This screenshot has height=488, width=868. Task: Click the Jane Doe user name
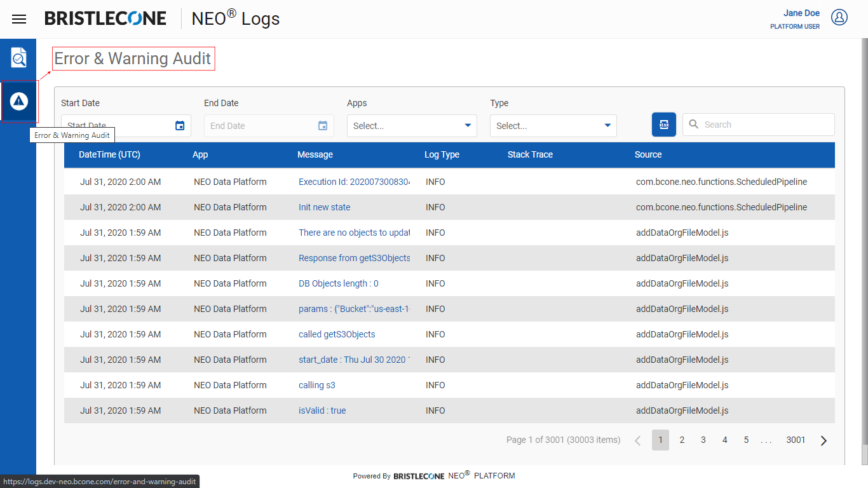click(801, 13)
